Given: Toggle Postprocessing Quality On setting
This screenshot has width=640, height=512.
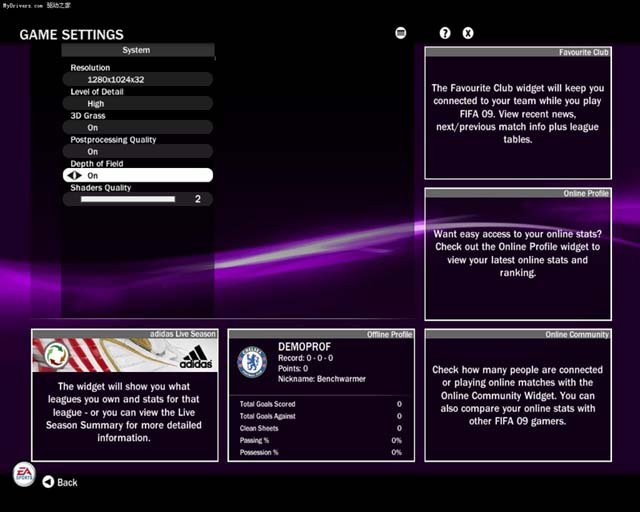Looking at the screenshot, I should click(138, 151).
